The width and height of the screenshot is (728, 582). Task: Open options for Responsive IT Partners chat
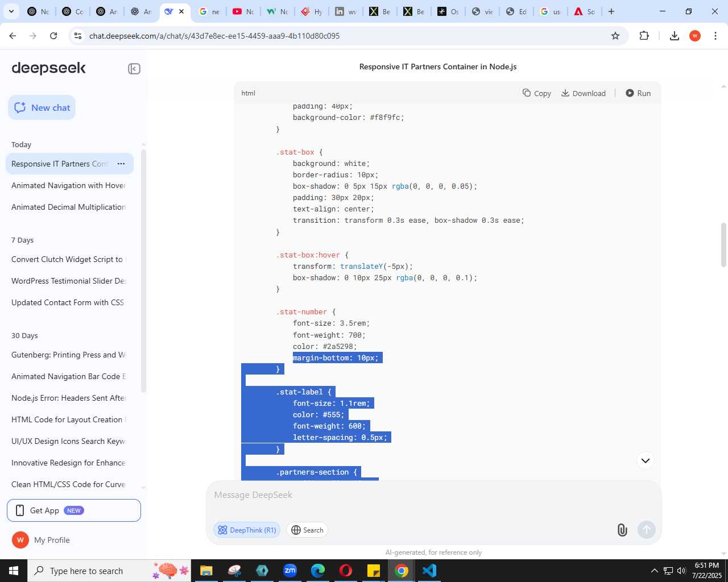click(x=121, y=164)
